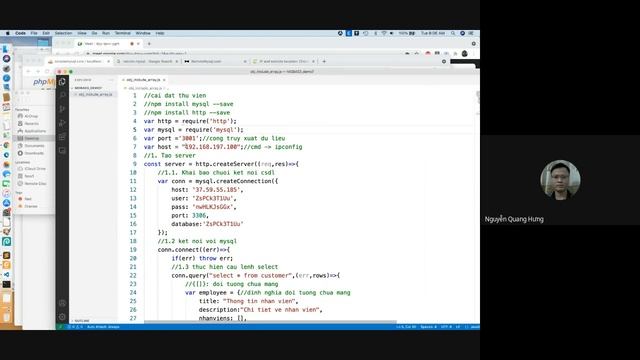This screenshot has height=360, width=640.
Task: Switch to the Google Search browser tab
Action: click(147, 61)
